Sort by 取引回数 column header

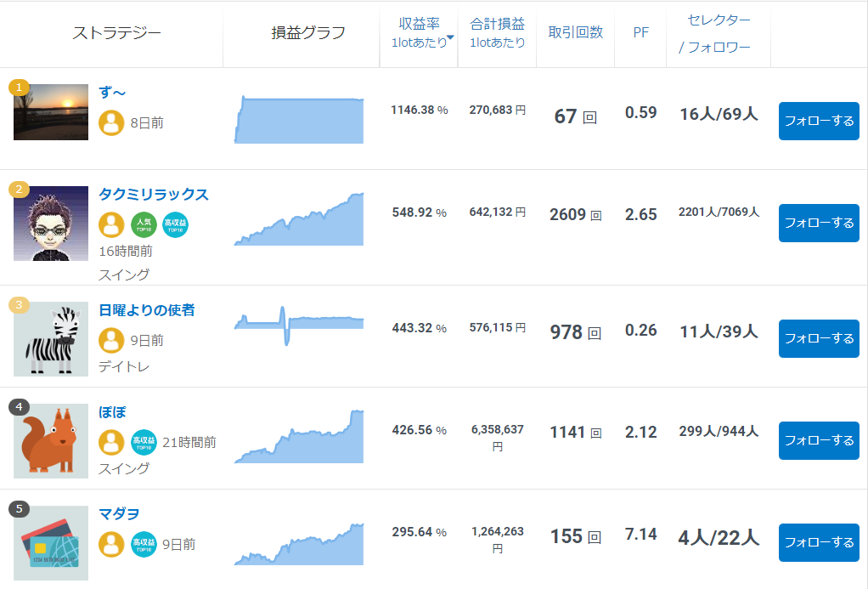tap(576, 32)
